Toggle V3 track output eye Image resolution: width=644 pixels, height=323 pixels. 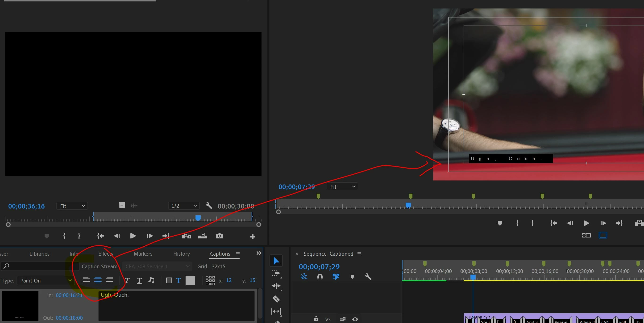(x=355, y=319)
